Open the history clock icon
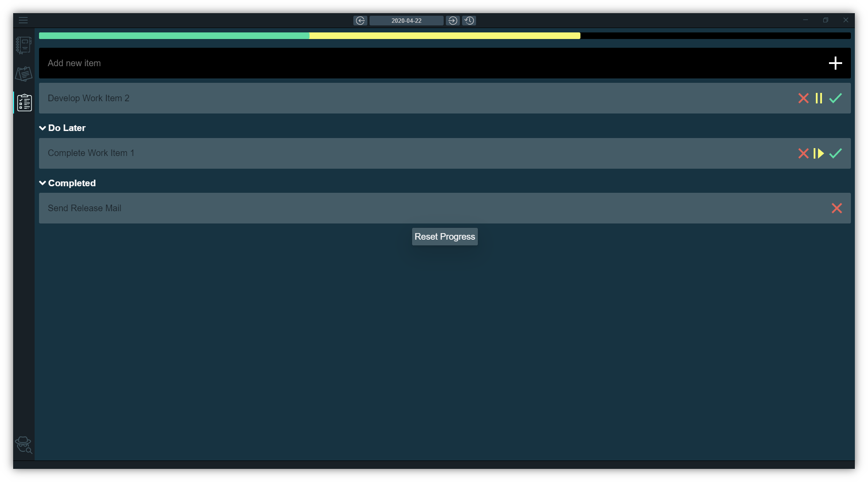The height and width of the screenshot is (482, 868). coord(469,21)
